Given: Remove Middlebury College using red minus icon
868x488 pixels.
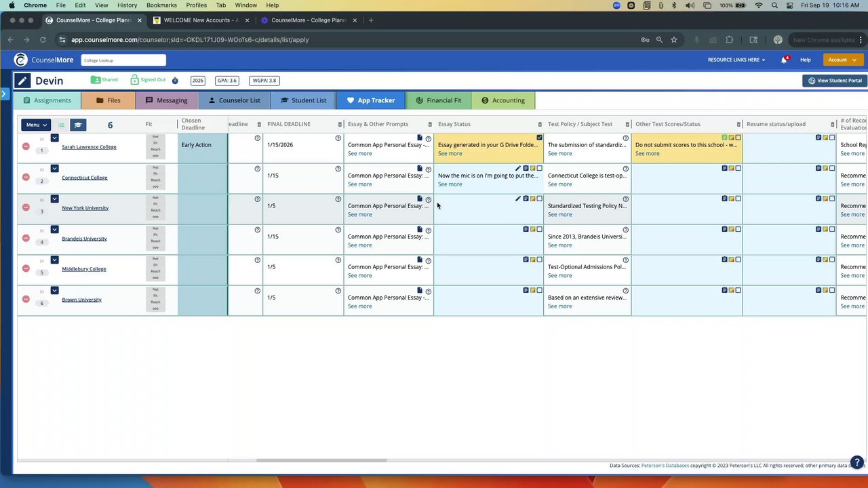Looking at the screenshot, I should tap(26, 268).
